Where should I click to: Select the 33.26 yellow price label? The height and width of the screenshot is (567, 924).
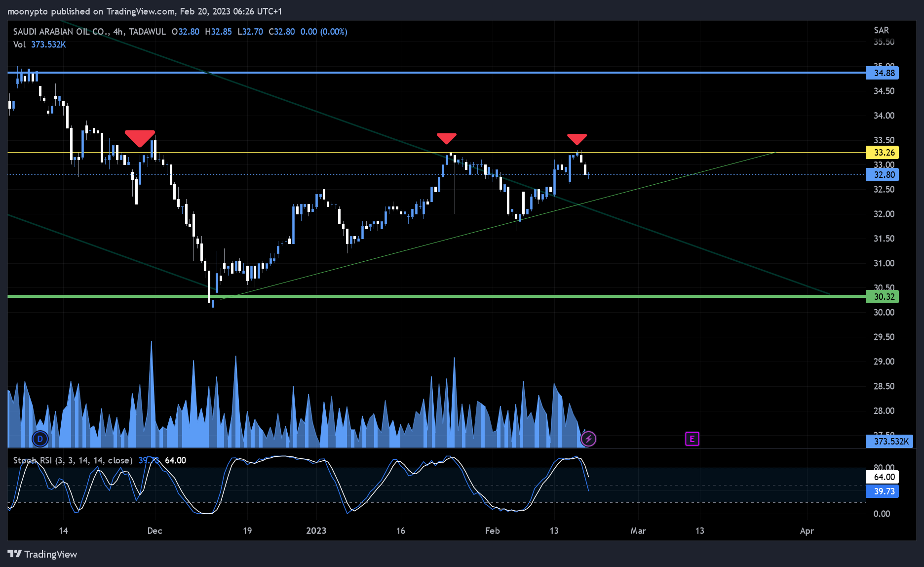coord(883,153)
